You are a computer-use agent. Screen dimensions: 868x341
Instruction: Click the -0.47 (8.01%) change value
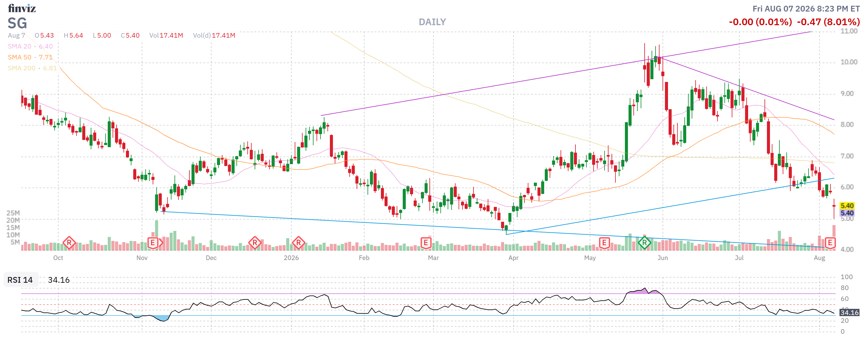pyautogui.click(x=829, y=22)
